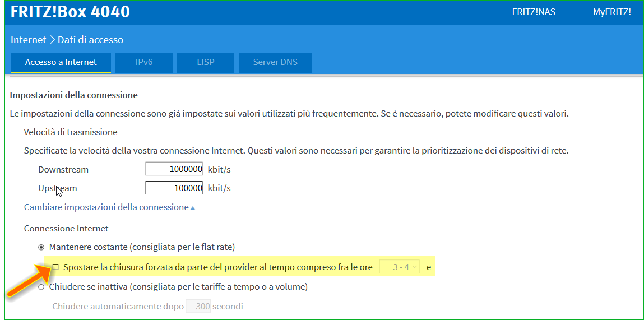The height and width of the screenshot is (320, 644).
Task: Open the 3 - 4 hours dropdown
Action: (400, 267)
